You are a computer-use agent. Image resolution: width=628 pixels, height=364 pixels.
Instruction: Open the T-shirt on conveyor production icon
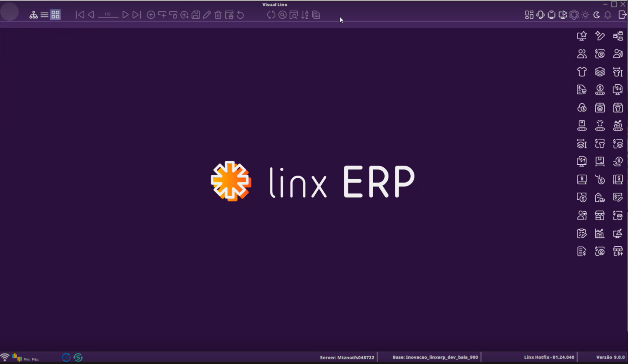pos(600,125)
